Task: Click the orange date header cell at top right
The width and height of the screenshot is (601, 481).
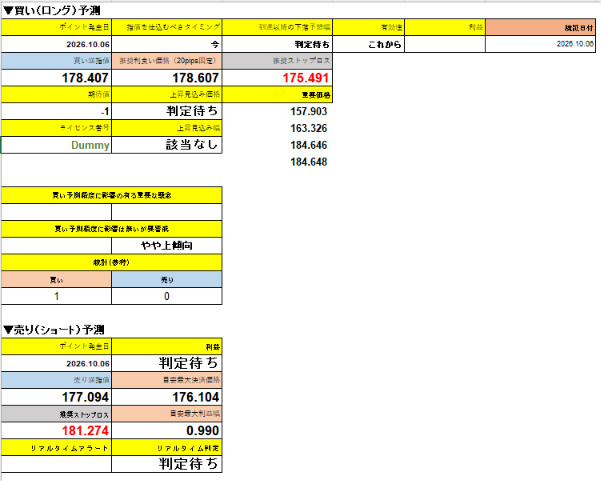Action: tap(540, 28)
